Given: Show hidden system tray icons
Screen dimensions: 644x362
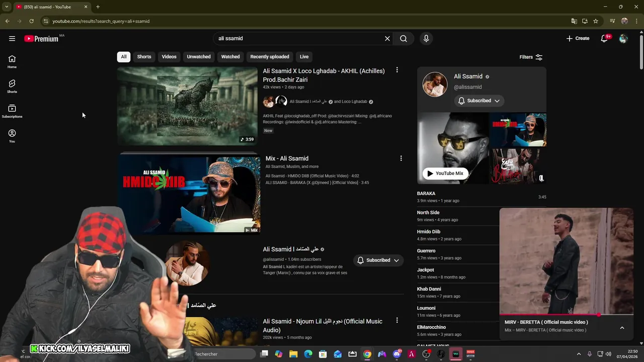Looking at the screenshot, I should tap(579, 354).
